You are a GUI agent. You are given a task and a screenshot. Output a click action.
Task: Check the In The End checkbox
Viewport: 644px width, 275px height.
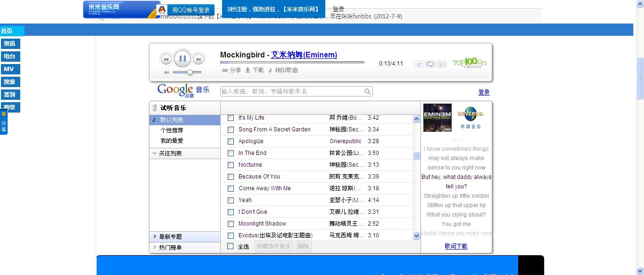click(231, 153)
